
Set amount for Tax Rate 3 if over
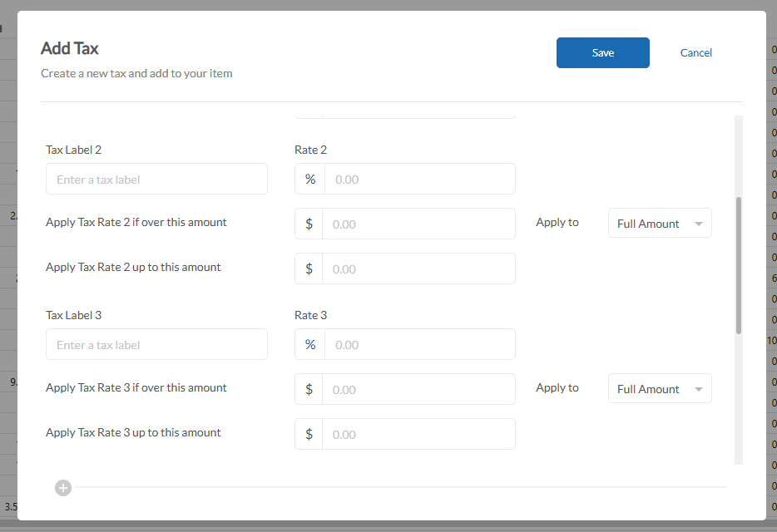418,389
